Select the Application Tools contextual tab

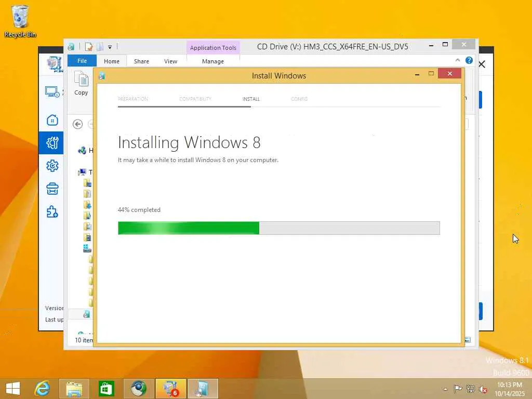coord(213,47)
